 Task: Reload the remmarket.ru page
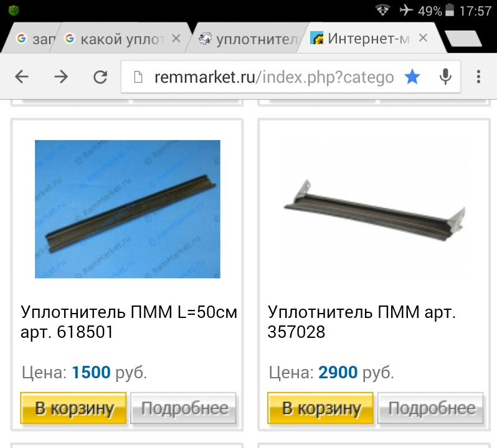pos(100,77)
